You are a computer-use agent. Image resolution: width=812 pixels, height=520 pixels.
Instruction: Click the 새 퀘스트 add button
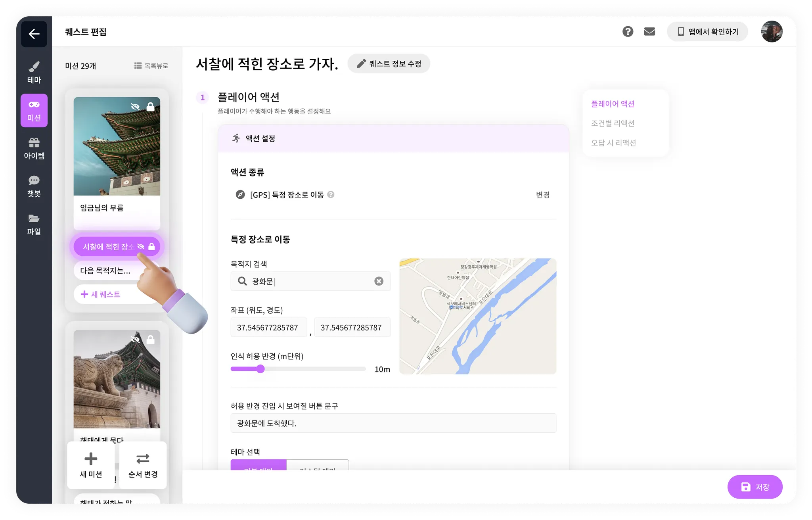click(101, 294)
